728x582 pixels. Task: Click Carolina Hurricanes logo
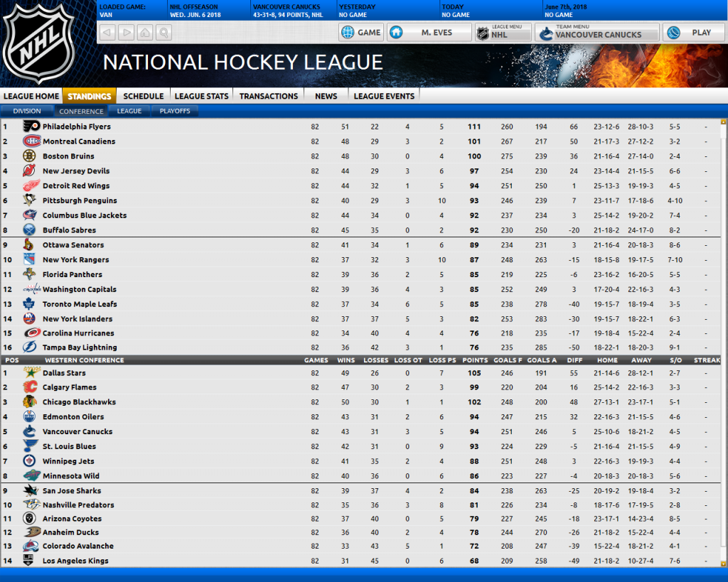point(31,333)
